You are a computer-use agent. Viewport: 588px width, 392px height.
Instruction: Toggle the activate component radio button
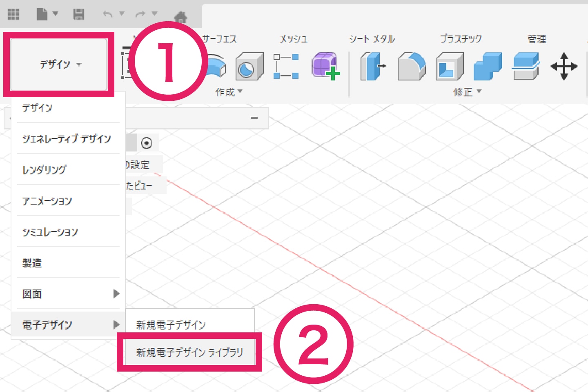click(x=147, y=143)
